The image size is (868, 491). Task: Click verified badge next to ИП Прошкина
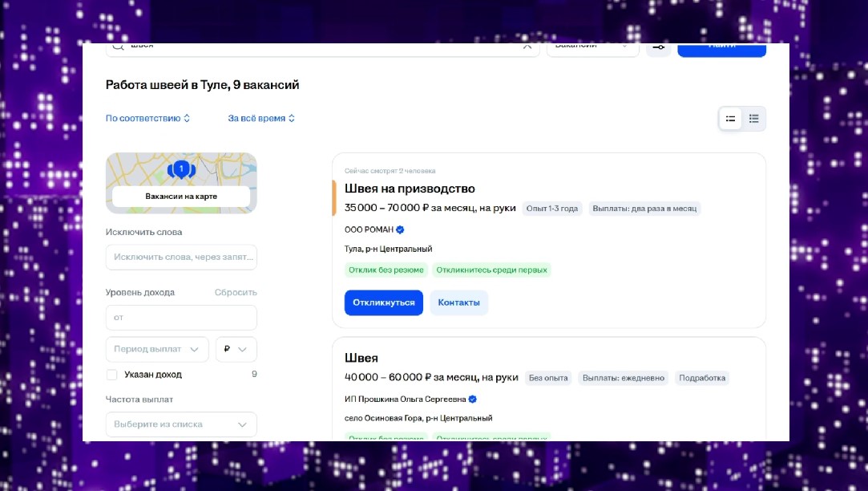(473, 399)
